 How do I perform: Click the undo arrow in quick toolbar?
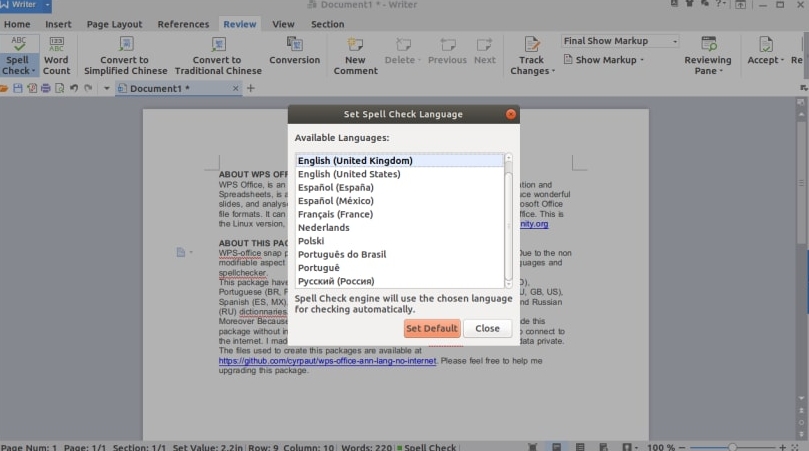[73, 88]
